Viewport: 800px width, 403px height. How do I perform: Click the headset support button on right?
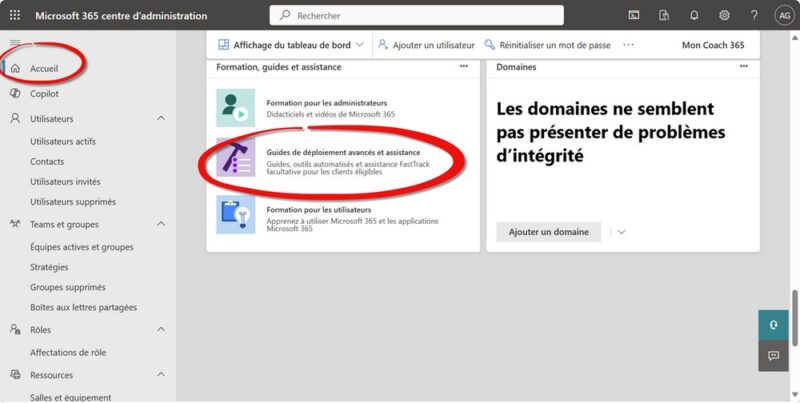coord(773,324)
